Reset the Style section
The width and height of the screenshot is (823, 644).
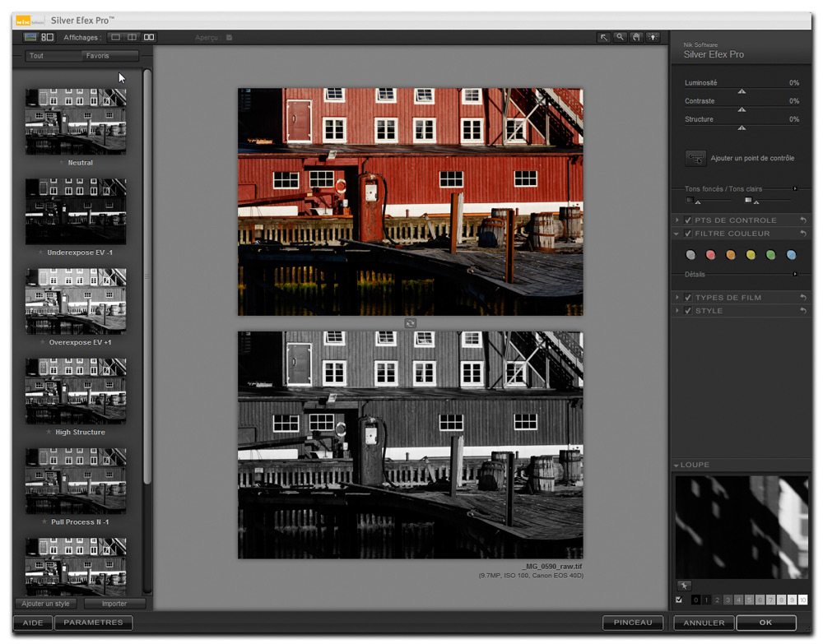(x=802, y=310)
